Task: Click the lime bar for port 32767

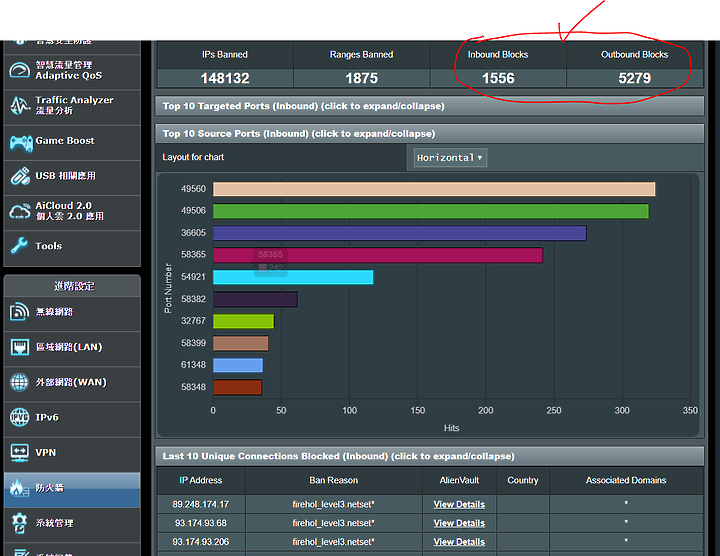Action: pyautogui.click(x=243, y=321)
